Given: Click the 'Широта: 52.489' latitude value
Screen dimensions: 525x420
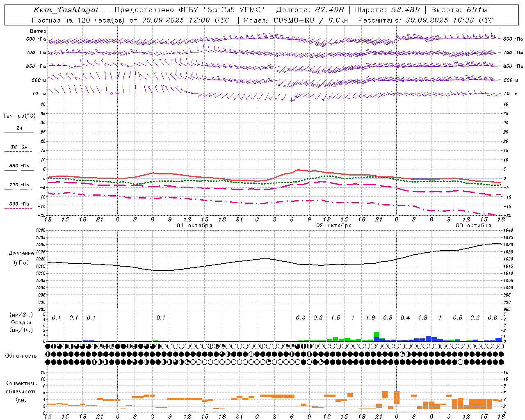Looking at the screenshot, I should pyautogui.click(x=387, y=10).
